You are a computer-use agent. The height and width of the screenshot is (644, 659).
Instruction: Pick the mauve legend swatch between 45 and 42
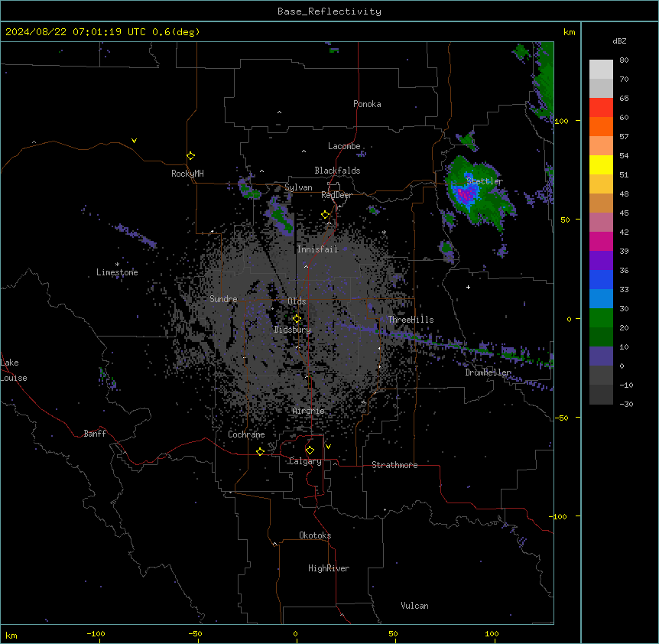pyautogui.click(x=601, y=223)
